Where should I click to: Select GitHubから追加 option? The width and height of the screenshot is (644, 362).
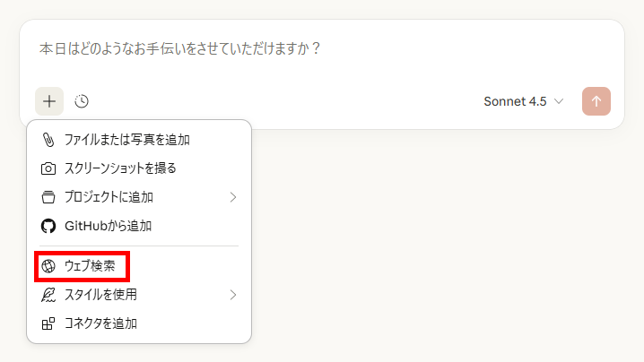tap(139, 226)
